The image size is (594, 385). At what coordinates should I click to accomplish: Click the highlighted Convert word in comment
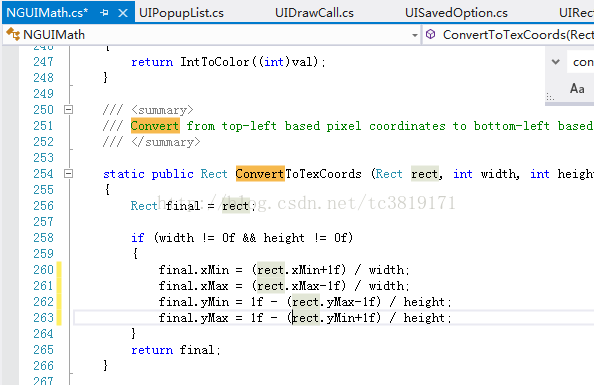[x=155, y=126]
